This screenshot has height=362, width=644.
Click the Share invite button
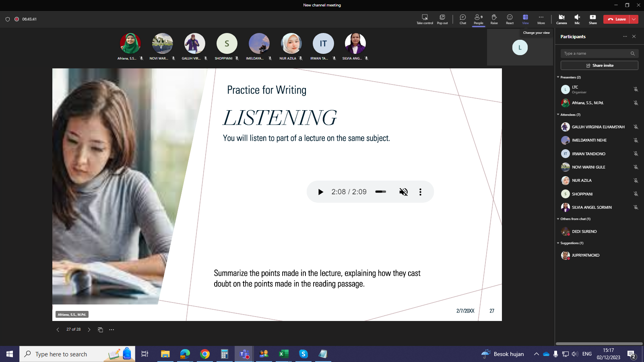(599, 66)
